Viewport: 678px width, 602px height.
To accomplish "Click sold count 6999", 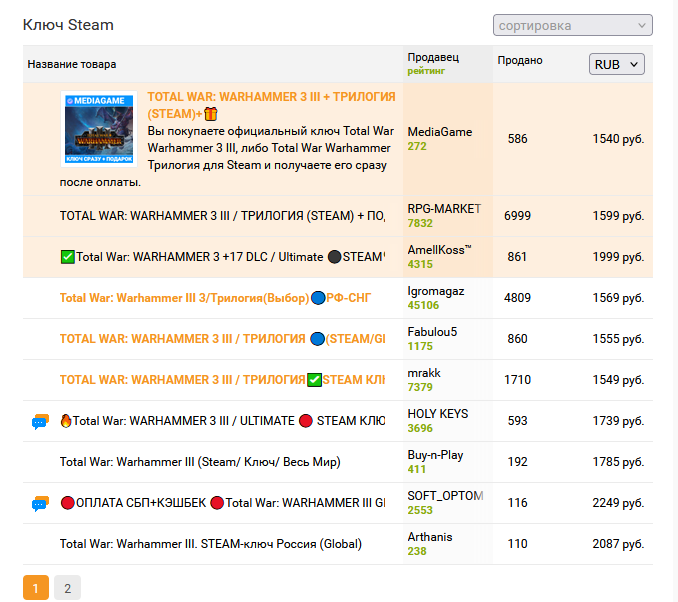I will 517,216.
